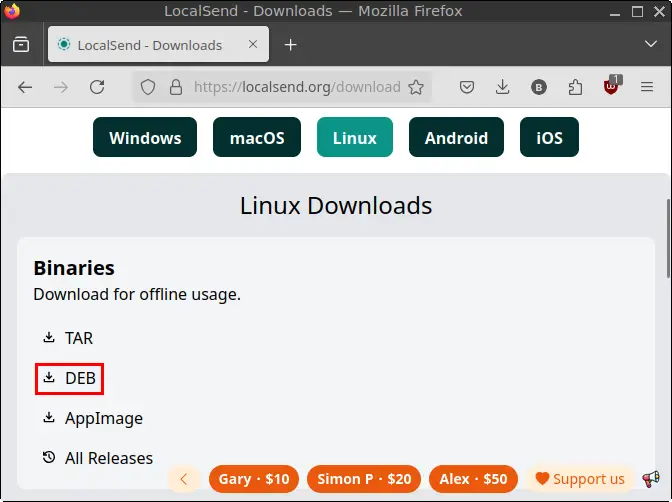Expand the list all tabs chevron
Image resolution: width=672 pixels, height=502 pixels.
pos(651,44)
